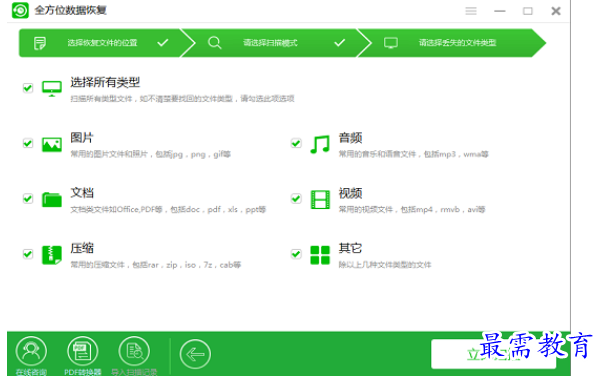The width and height of the screenshot is (601, 377).
Task: Click the folder icon beside 文档
Action: [x=52, y=200]
